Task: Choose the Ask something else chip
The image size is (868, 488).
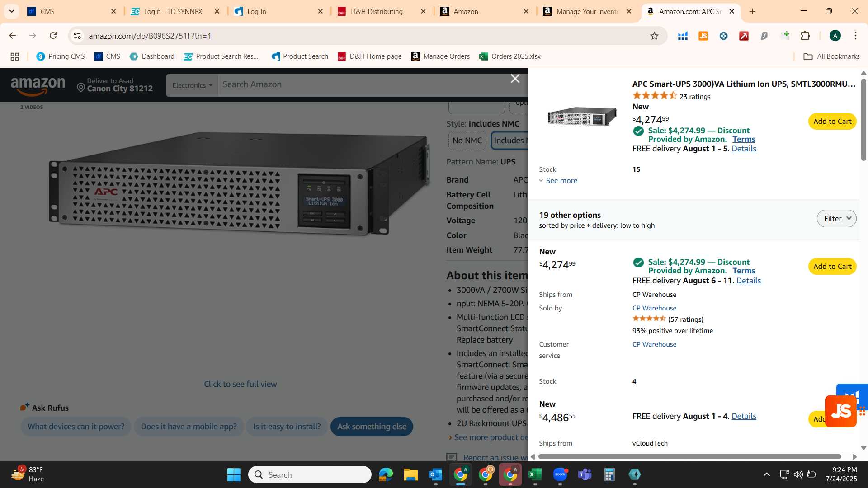Action: point(372,427)
